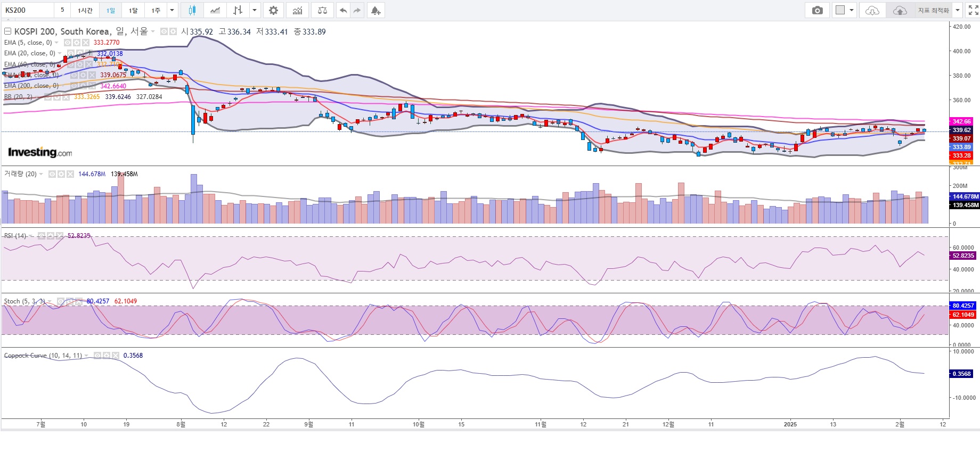This screenshot has height=469, width=980.
Task: Click the 2025 time axis label
Action: click(790, 424)
